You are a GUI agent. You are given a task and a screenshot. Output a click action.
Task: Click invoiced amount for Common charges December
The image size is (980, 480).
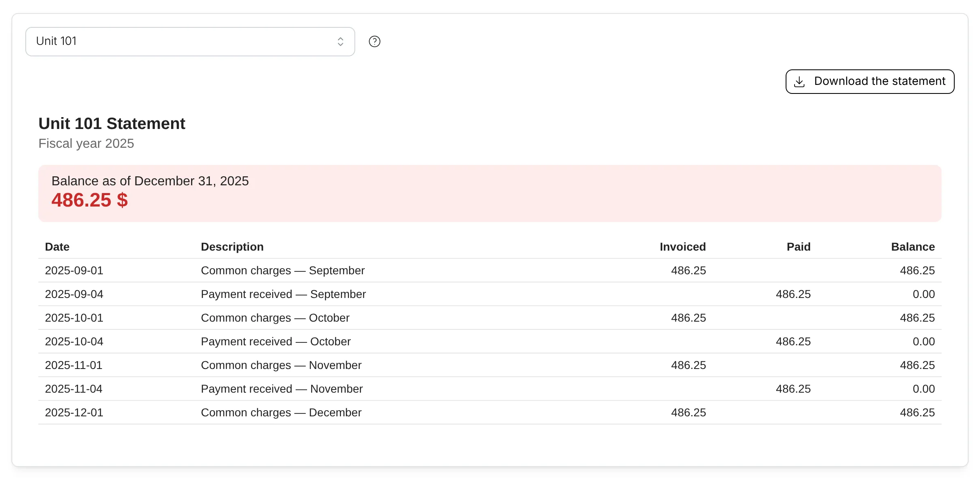coord(688,413)
